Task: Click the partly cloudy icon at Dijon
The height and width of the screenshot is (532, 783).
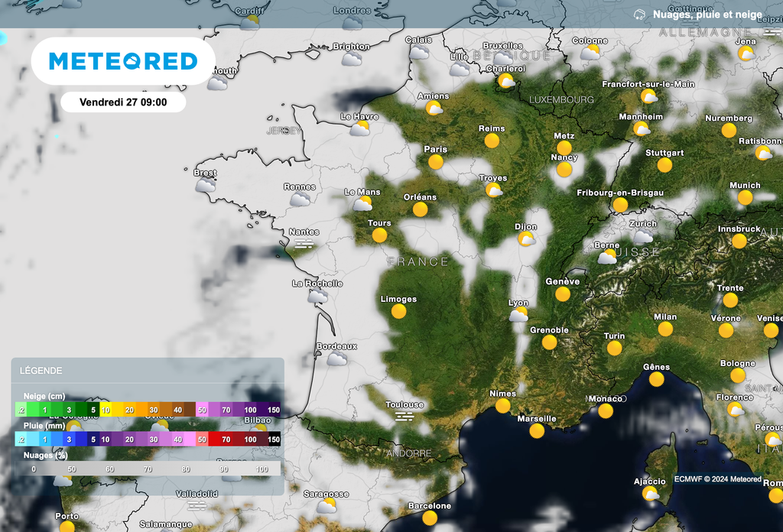Action: tap(526, 239)
